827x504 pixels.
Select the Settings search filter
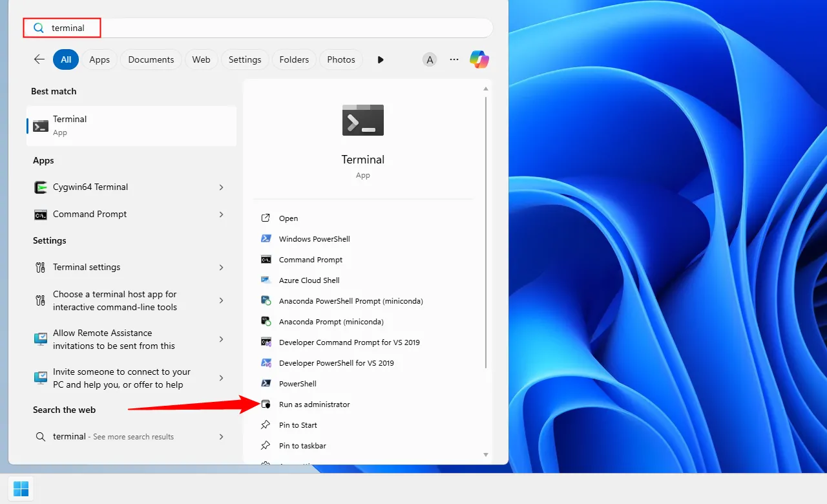(x=244, y=59)
